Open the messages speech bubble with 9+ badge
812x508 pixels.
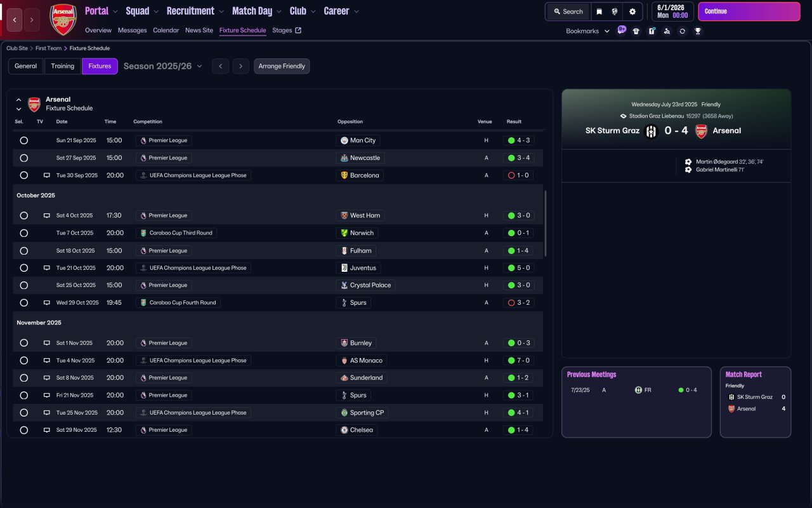(622, 30)
